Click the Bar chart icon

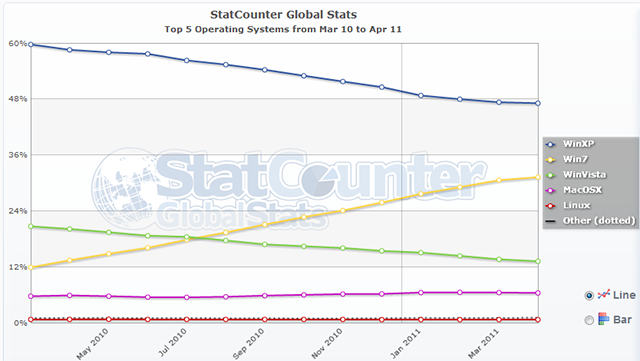[604, 319]
